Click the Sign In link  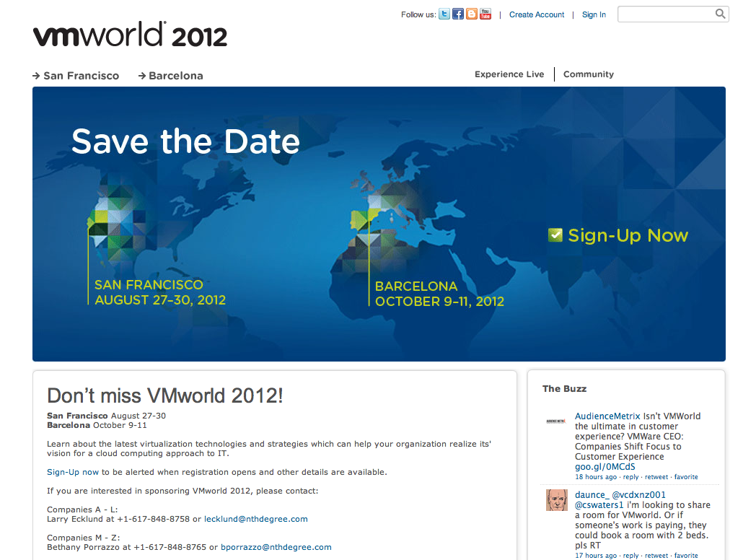(x=594, y=14)
